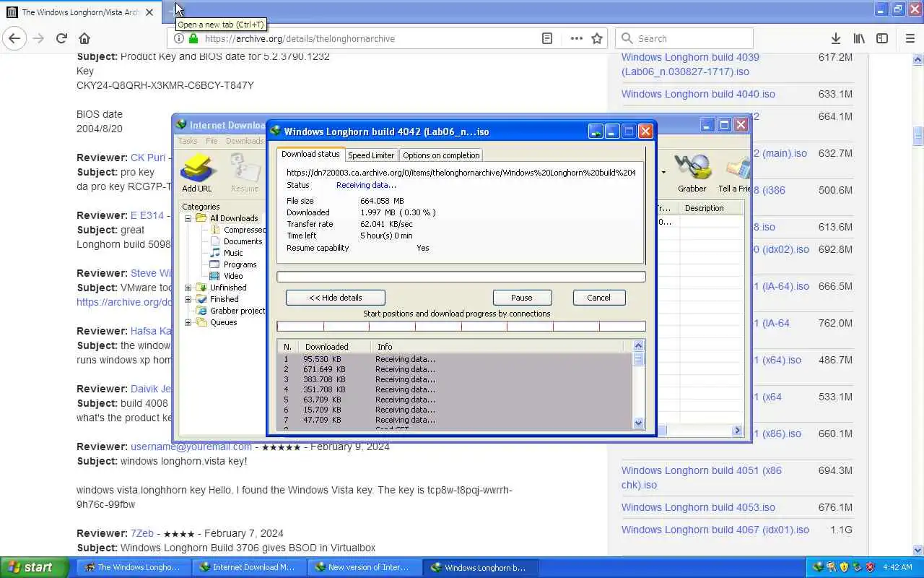Open the Firefox hamburger menu
Image resolution: width=924 pixels, height=578 pixels.
click(910, 38)
